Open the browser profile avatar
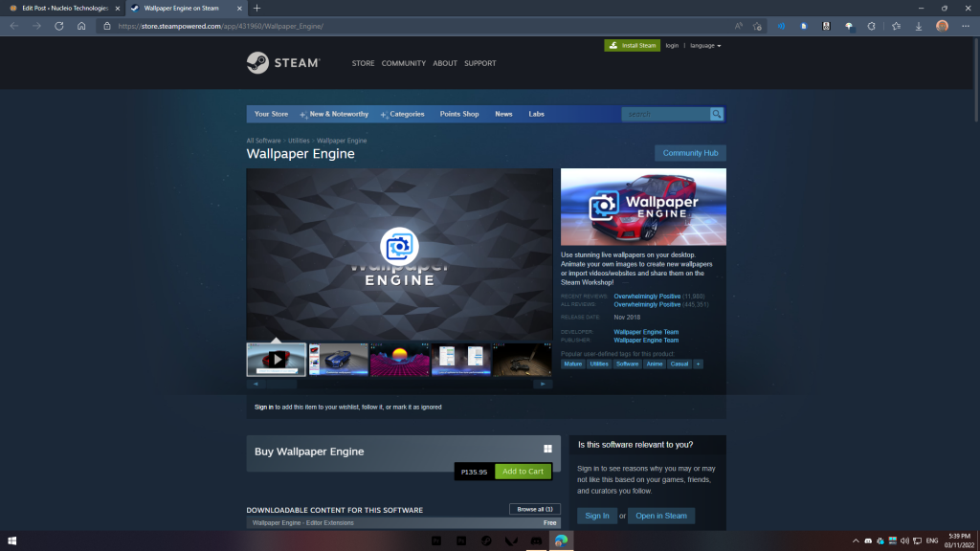This screenshot has width=980, height=551. click(942, 26)
